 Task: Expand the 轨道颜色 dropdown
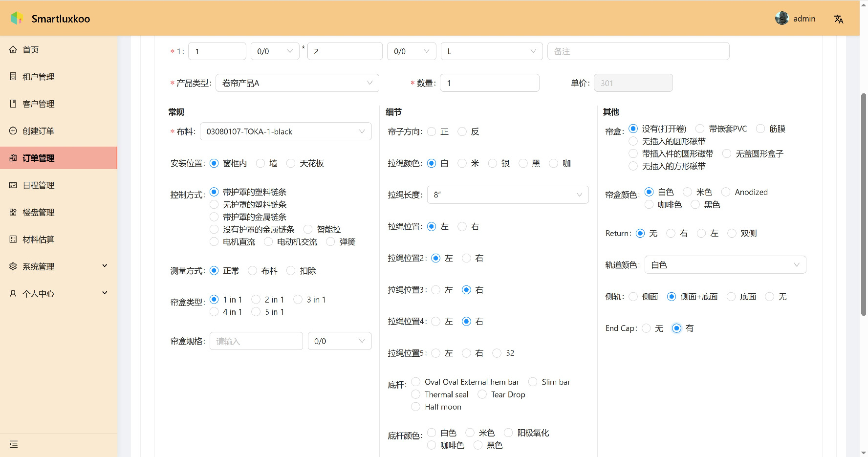coord(725,265)
